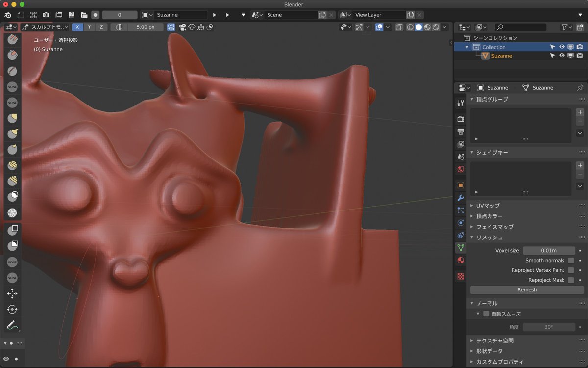Toggle Collection render camera icon

pyautogui.click(x=580, y=47)
